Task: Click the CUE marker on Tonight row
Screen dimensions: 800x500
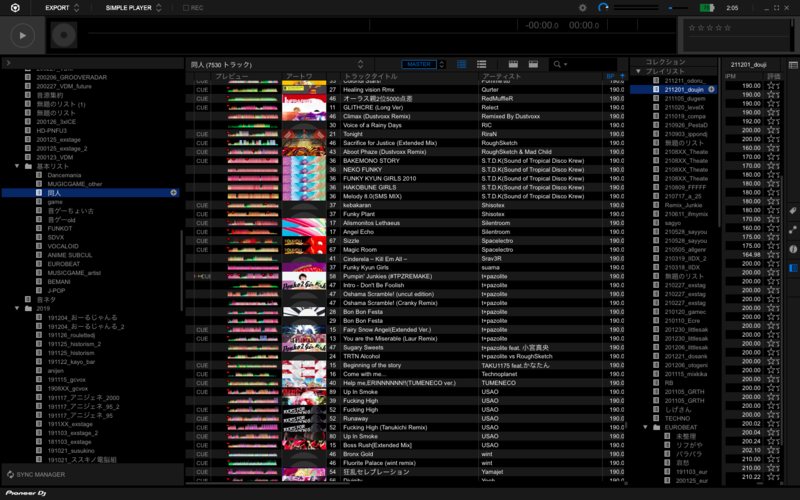Action: coord(202,134)
